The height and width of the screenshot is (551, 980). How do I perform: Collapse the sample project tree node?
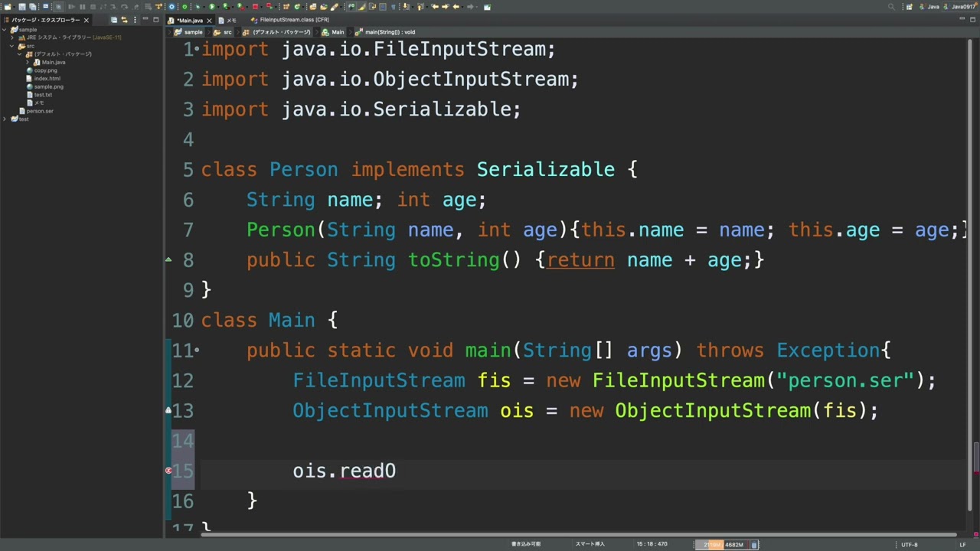pos(4,30)
